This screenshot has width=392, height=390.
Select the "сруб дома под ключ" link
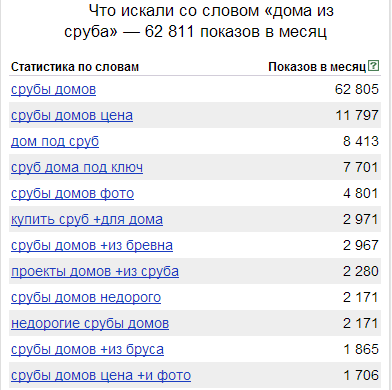click(x=77, y=167)
